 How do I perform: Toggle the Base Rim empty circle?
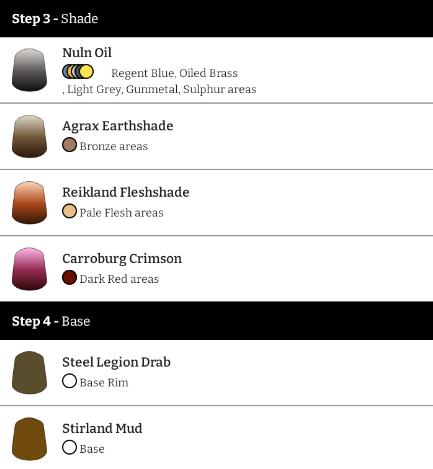click(x=69, y=381)
